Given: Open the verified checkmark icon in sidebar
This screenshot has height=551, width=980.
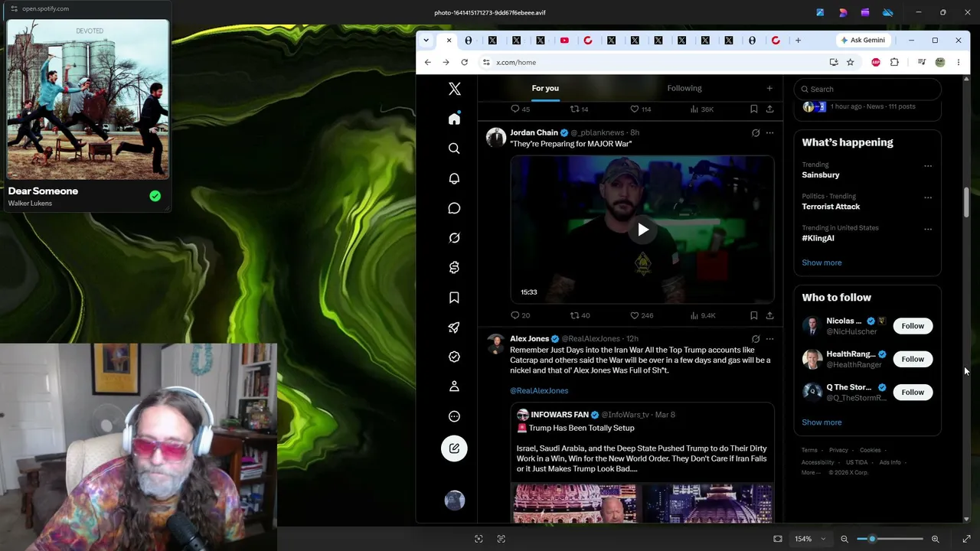Looking at the screenshot, I should point(454,357).
